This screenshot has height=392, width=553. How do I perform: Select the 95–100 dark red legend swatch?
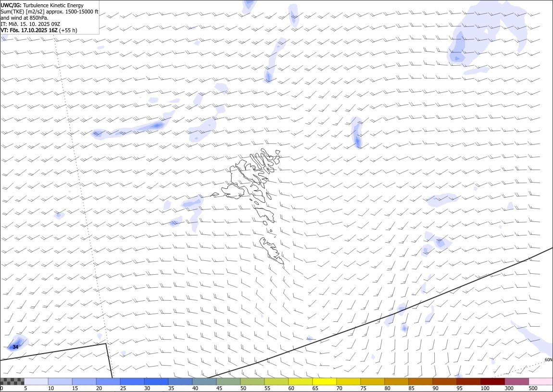[468, 381]
